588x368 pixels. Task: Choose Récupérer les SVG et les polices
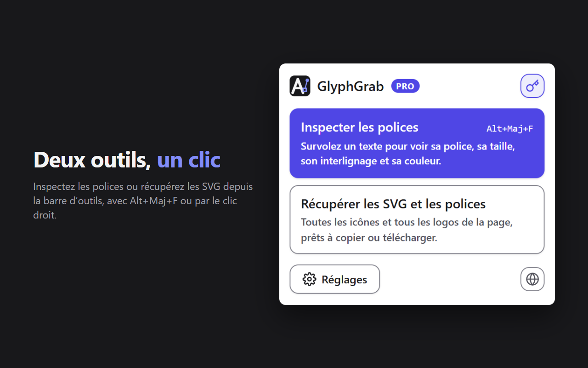pos(417,219)
